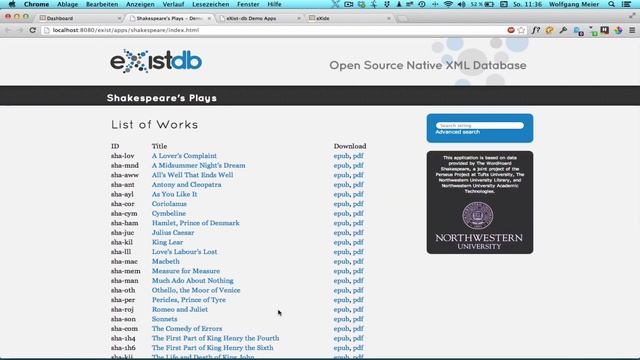Viewport: 640px width, 360px height.
Task: Click the browser forward arrow
Action: tap(20, 30)
